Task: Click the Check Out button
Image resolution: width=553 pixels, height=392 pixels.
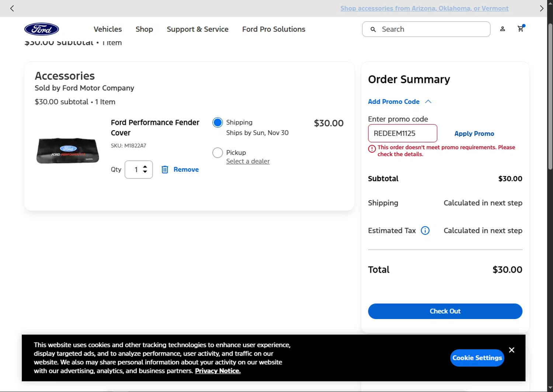Action: [x=445, y=311]
